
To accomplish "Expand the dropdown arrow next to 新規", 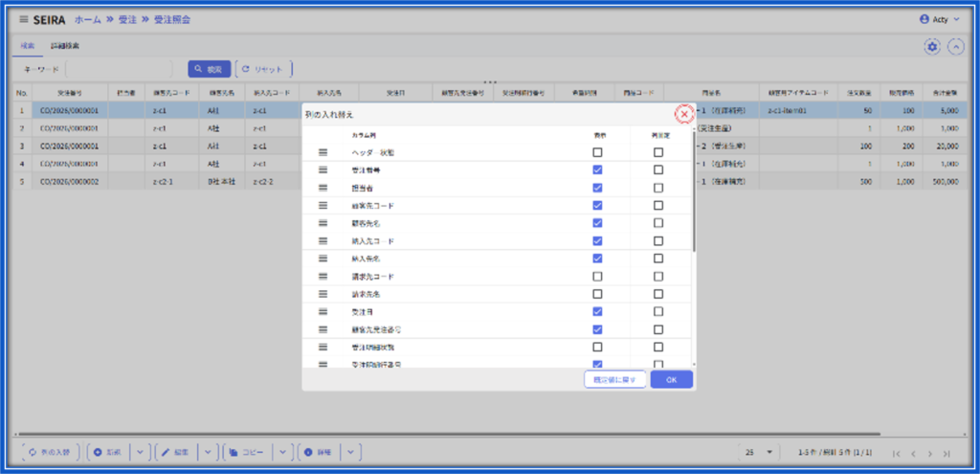I will tap(140, 452).
